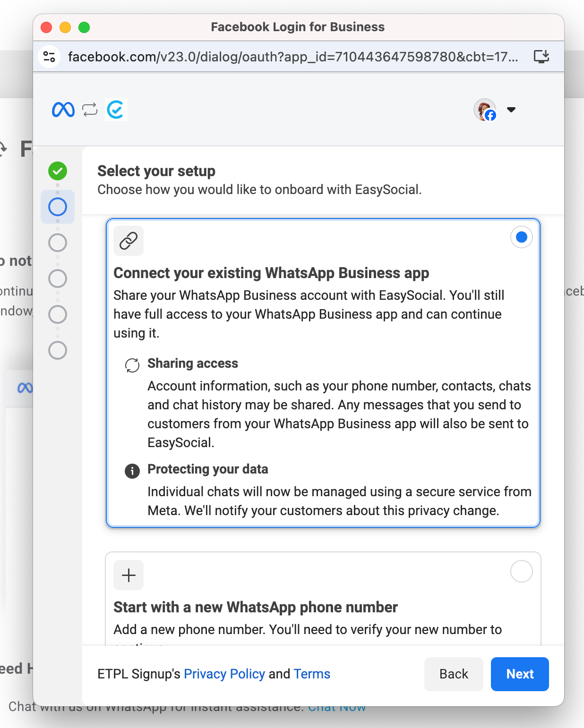The width and height of the screenshot is (584, 728).
Task: Click the install app icon in address bar
Action: point(541,57)
